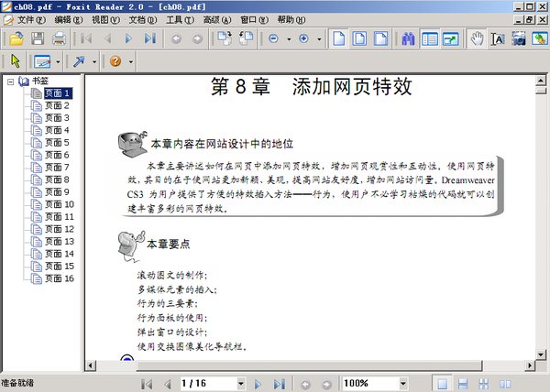Open the zoom in dropdown arrow
Image resolution: width=550 pixels, height=392 pixels.
[x=319, y=39]
